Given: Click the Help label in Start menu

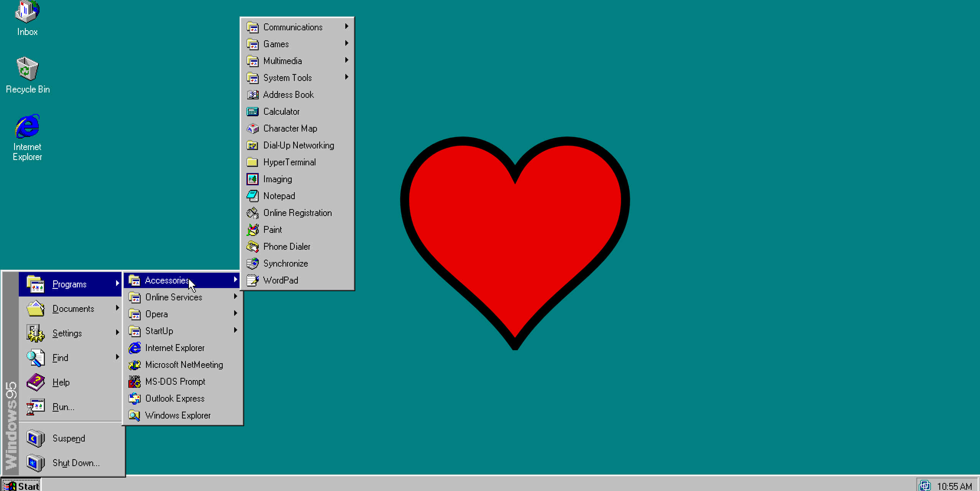Looking at the screenshot, I should pyautogui.click(x=61, y=382).
